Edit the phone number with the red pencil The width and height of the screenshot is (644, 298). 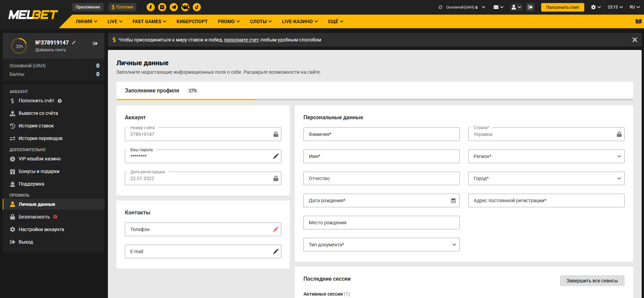tap(276, 229)
